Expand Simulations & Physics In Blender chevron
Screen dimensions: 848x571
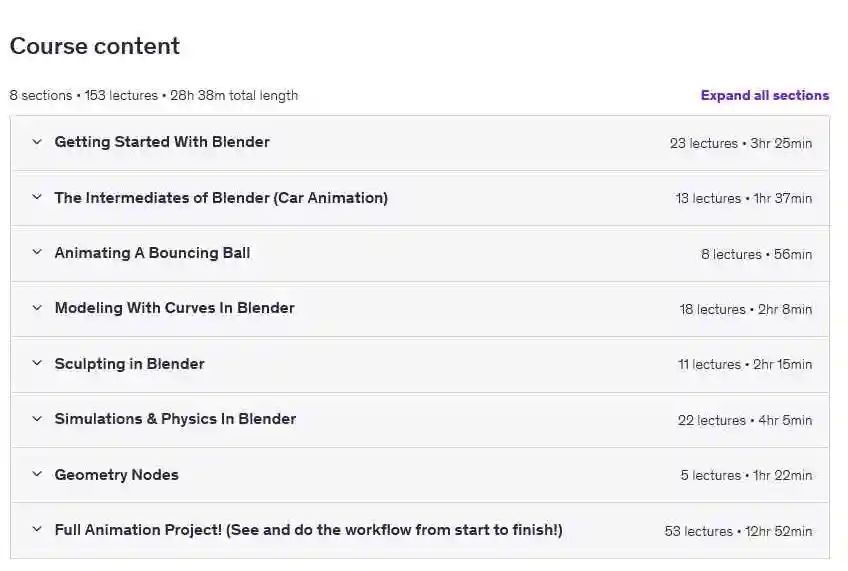point(37,419)
